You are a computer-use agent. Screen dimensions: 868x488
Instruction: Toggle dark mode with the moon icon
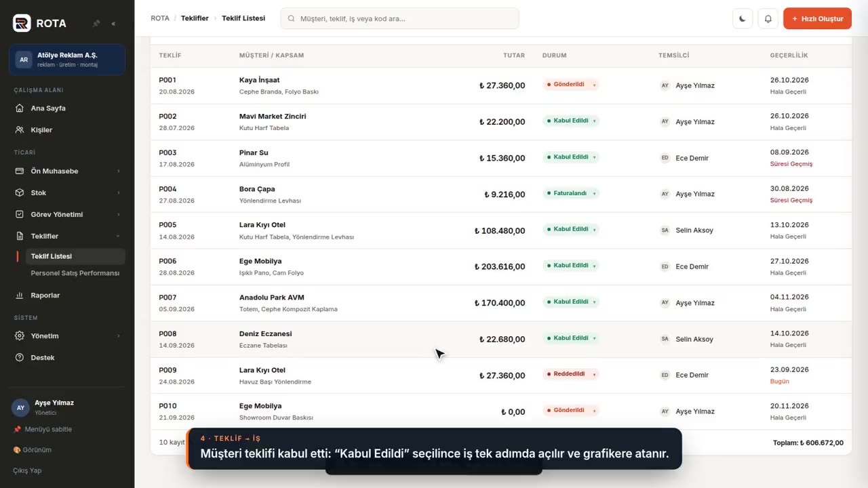pos(743,19)
